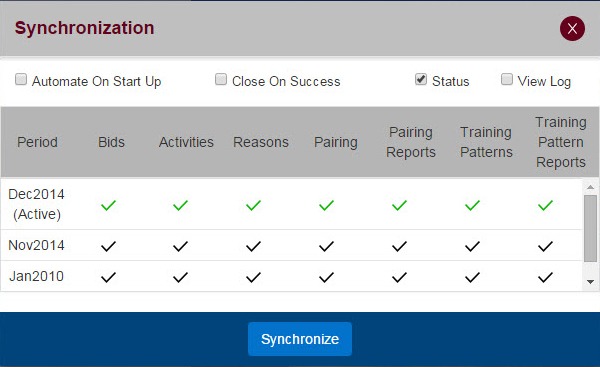The width and height of the screenshot is (600, 367).
Task: Click Pairing Reports checkmark in Jan2010 row
Action: click(399, 277)
